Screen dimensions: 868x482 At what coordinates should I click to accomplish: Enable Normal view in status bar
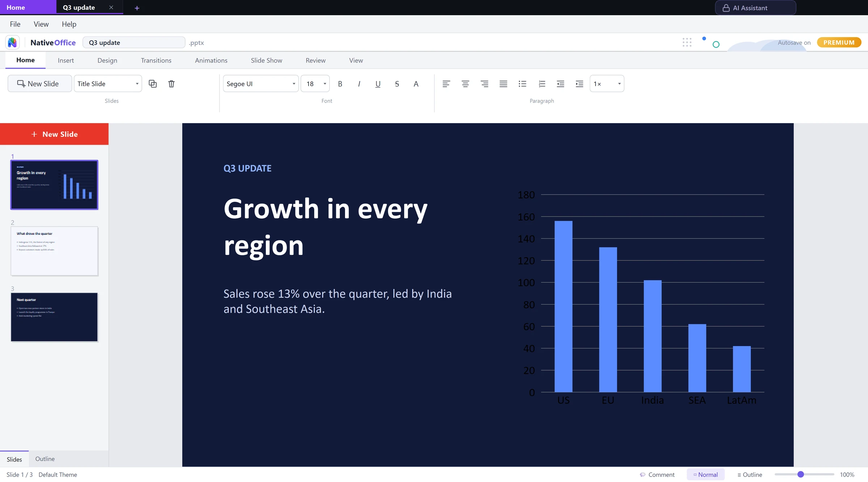(x=706, y=474)
